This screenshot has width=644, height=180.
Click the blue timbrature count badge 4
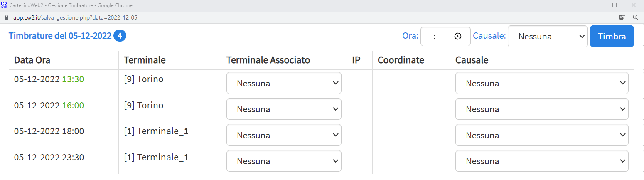click(120, 36)
